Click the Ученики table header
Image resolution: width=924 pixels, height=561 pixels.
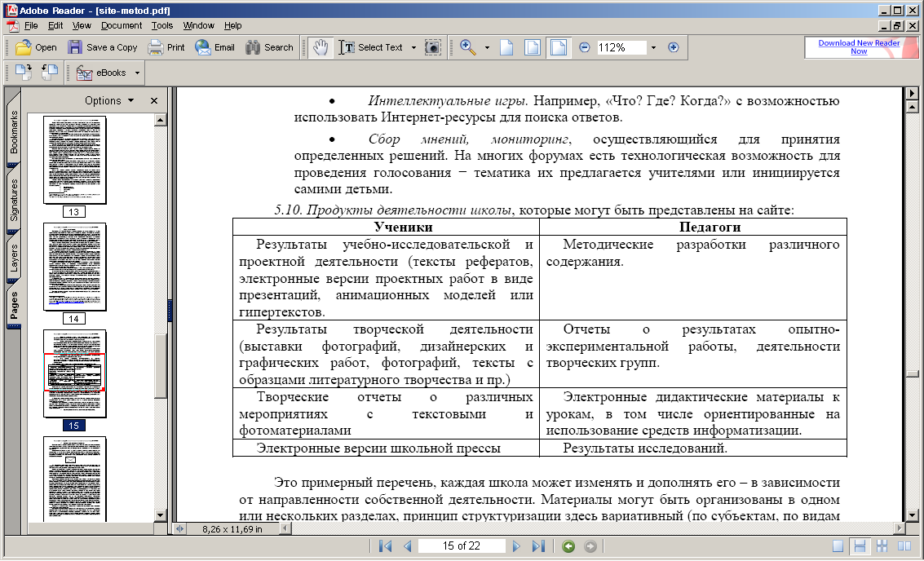click(403, 227)
